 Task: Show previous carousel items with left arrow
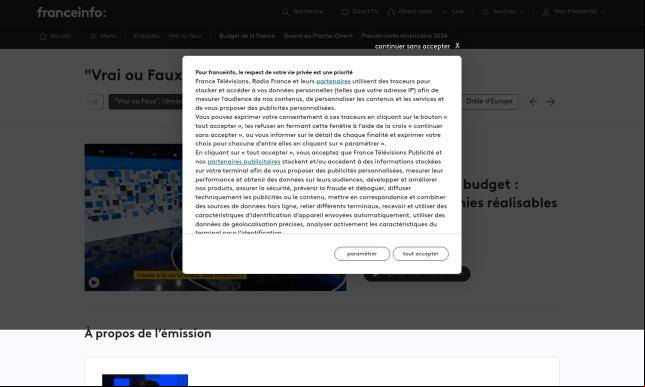tap(533, 102)
